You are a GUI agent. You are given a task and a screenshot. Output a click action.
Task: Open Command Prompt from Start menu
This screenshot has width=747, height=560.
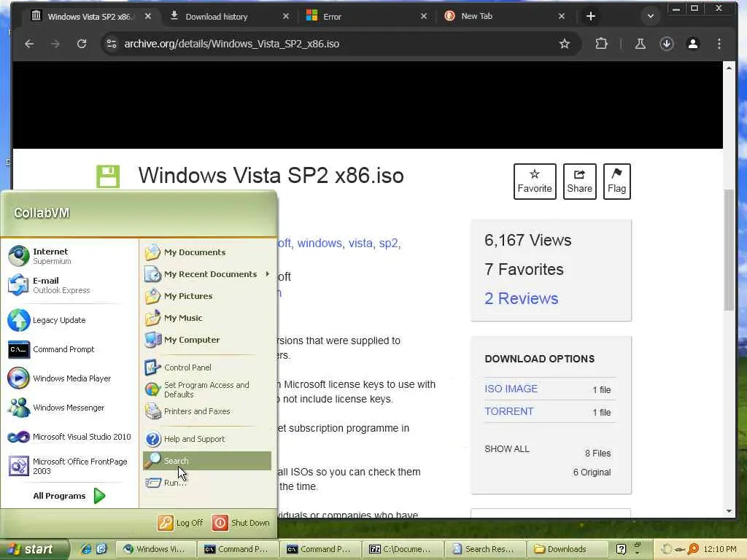tap(69, 349)
